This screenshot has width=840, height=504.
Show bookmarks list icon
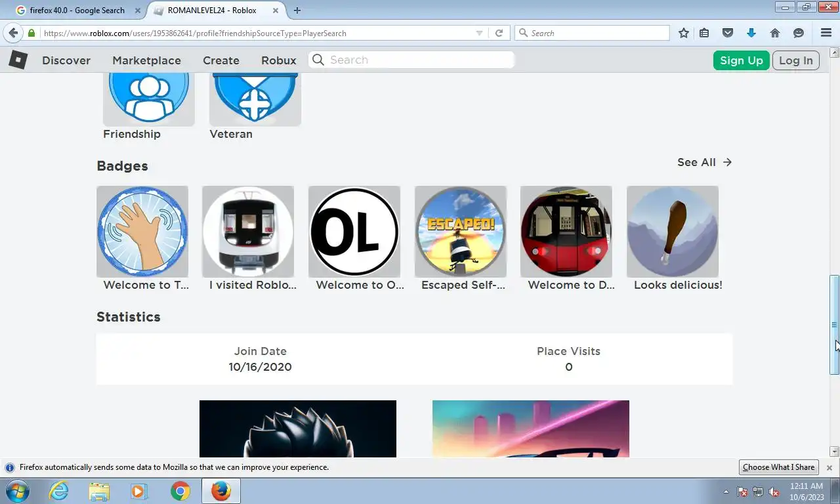(x=704, y=33)
